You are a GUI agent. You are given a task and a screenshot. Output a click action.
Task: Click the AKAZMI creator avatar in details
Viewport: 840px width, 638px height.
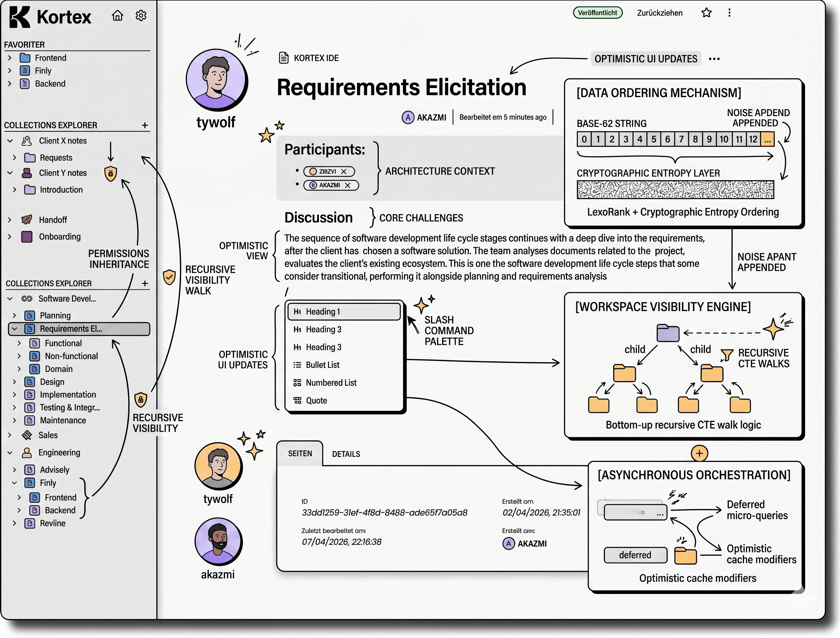click(x=508, y=543)
